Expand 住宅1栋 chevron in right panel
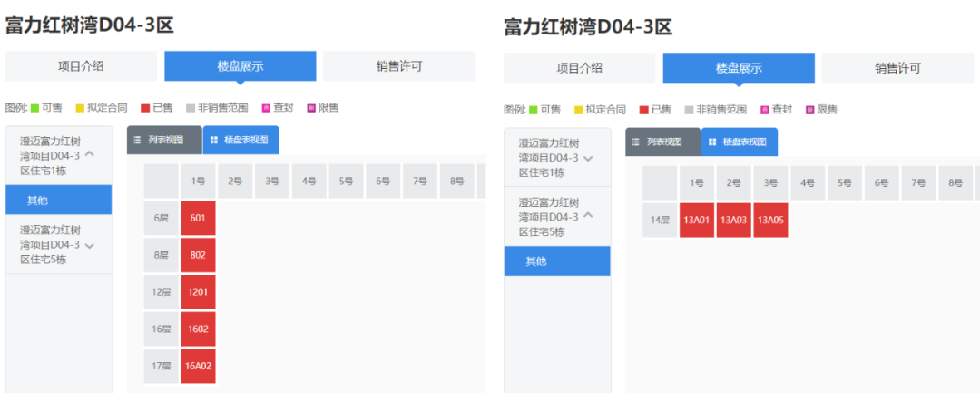The height and width of the screenshot is (393, 980). click(587, 158)
